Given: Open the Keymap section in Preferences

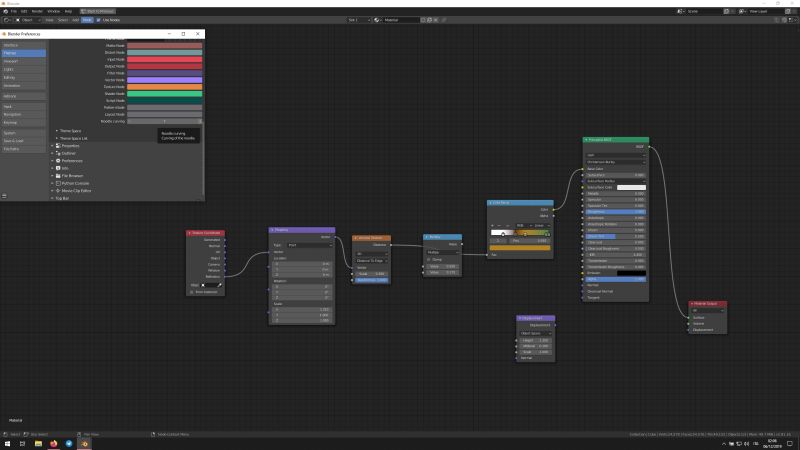Looking at the screenshot, I should click(23, 122).
